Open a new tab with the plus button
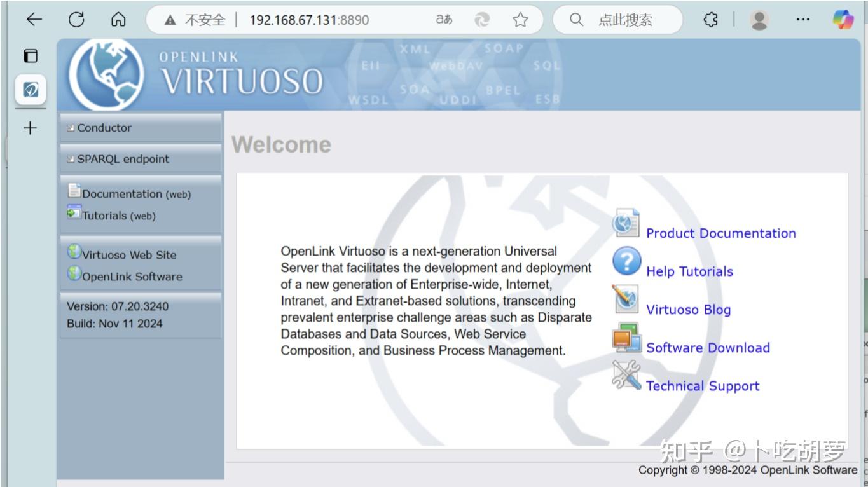Image resolution: width=868 pixels, height=487 pixels. click(29, 128)
